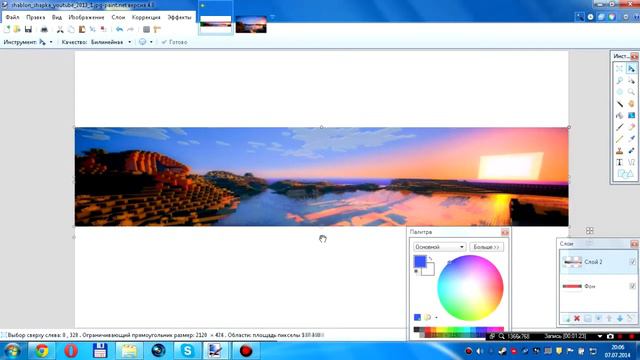Select the Lasso Select tool
This screenshot has width=640, height=360.
(620, 80)
